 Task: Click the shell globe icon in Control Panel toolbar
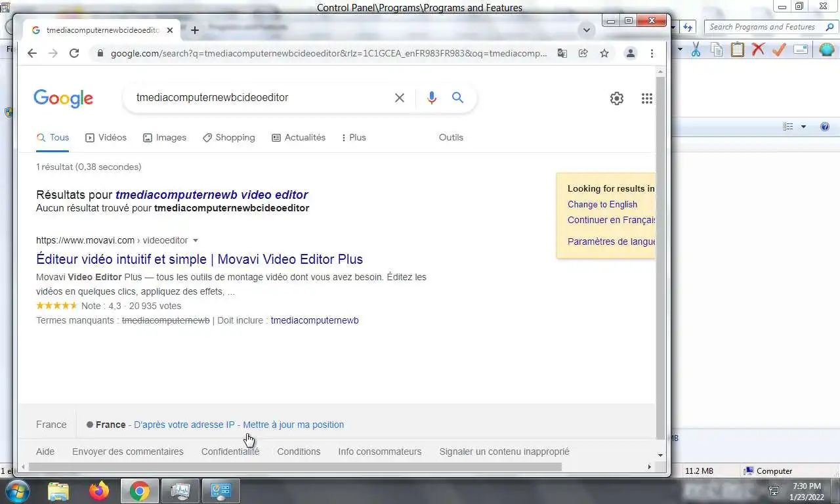826,49
